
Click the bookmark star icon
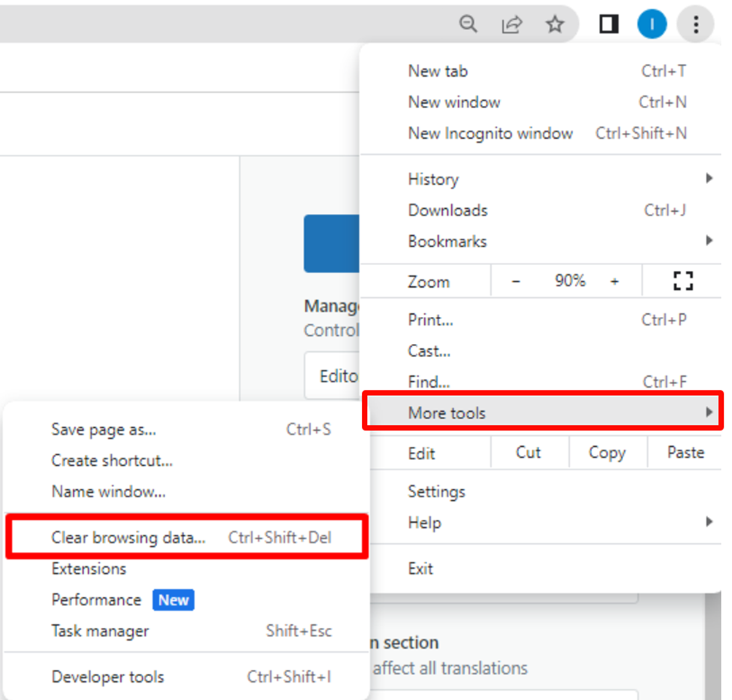point(555,23)
